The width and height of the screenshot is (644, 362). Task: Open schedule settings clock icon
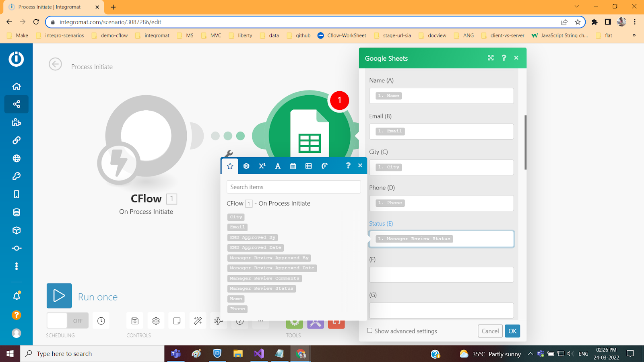pyautogui.click(x=101, y=321)
